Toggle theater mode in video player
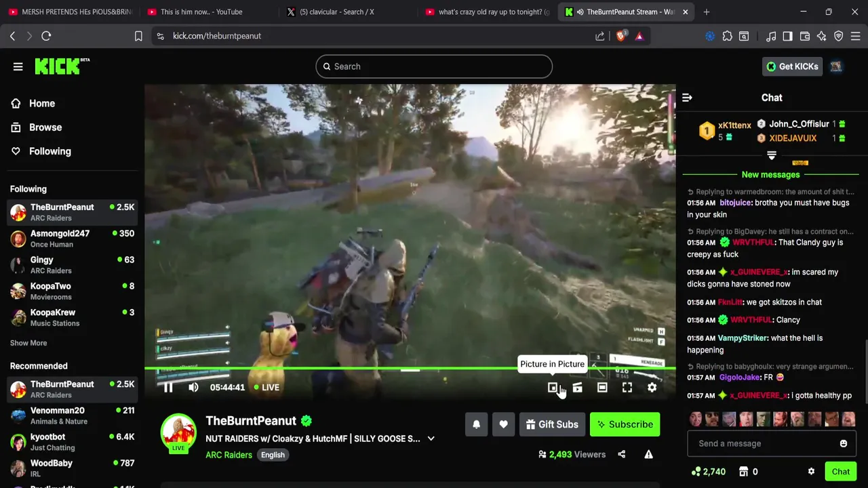 (x=602, y=387)
